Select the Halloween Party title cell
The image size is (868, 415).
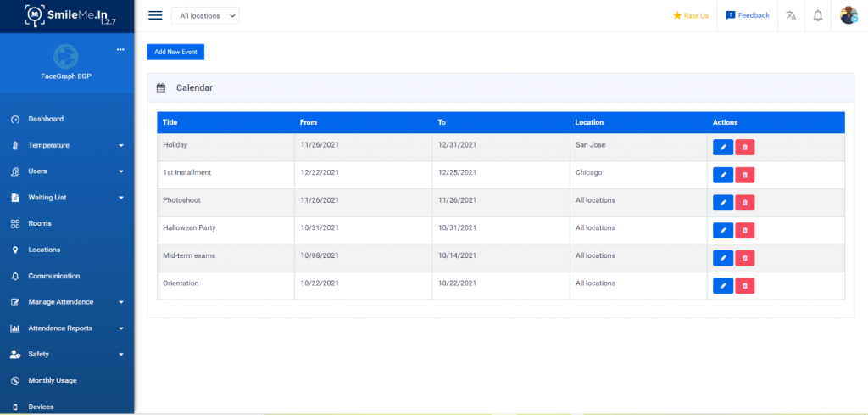(225, 231)
